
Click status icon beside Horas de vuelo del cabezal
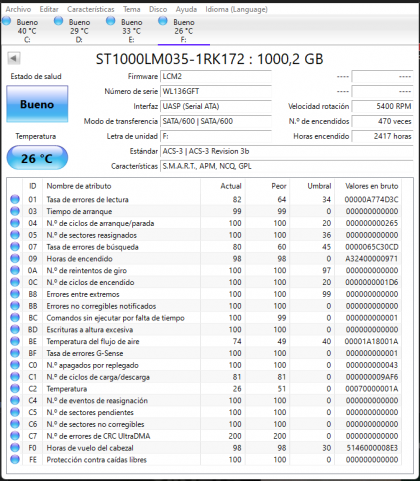[15, 448]
